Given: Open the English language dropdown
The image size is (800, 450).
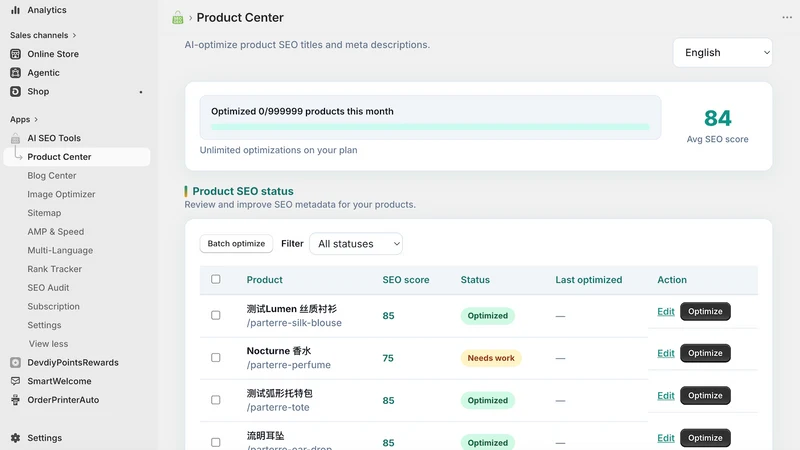Looking at the screenshot, I should pyautogui.click(x=722, y=53).
